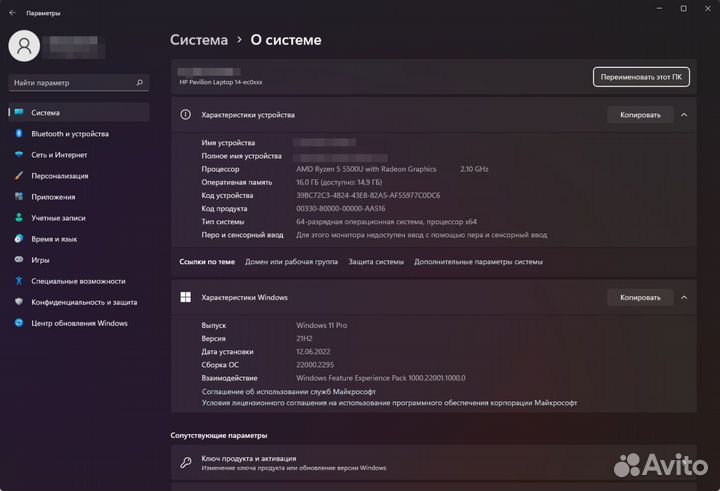Open 'Сеть и Интернет' section

(x=79, y=155)
